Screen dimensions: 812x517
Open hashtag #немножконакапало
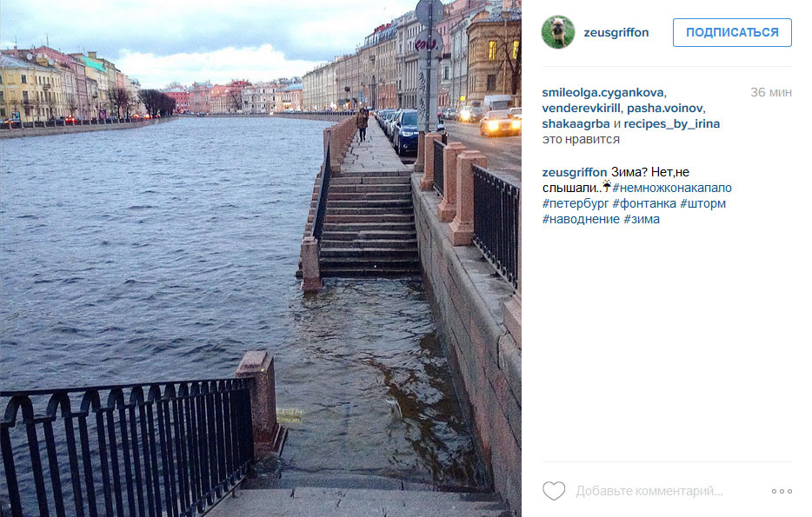(x=672, y=188)
